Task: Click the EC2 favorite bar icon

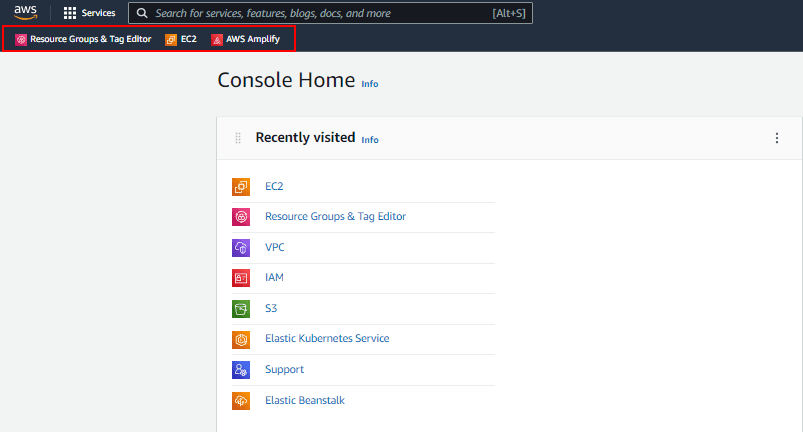Action: click(x=171, y=39)
